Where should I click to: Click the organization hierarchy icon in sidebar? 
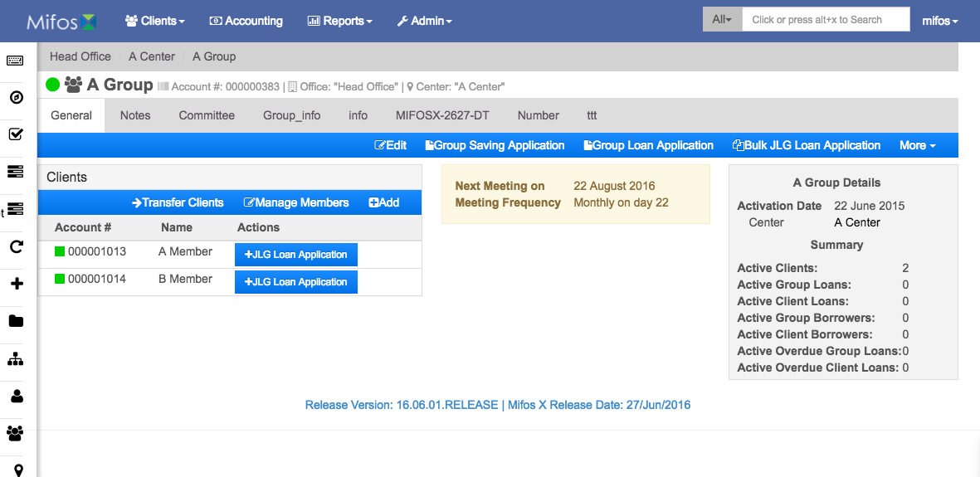[x=16, y=359]
